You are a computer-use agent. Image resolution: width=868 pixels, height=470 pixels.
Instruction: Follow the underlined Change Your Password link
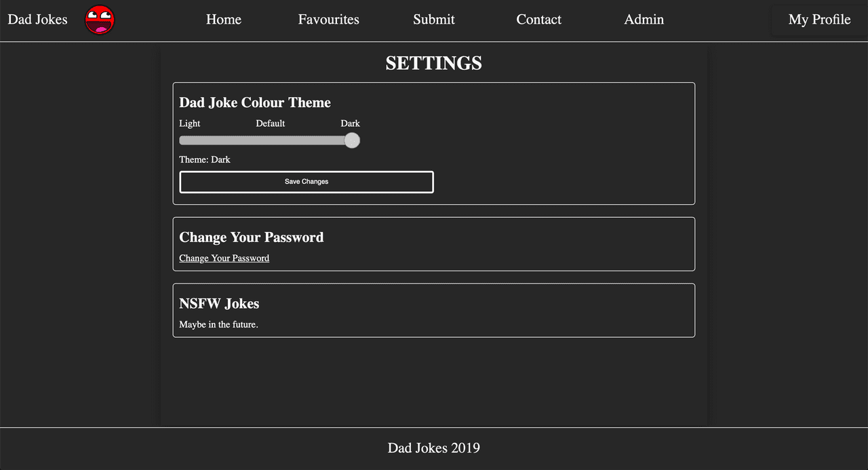point(224,258)
